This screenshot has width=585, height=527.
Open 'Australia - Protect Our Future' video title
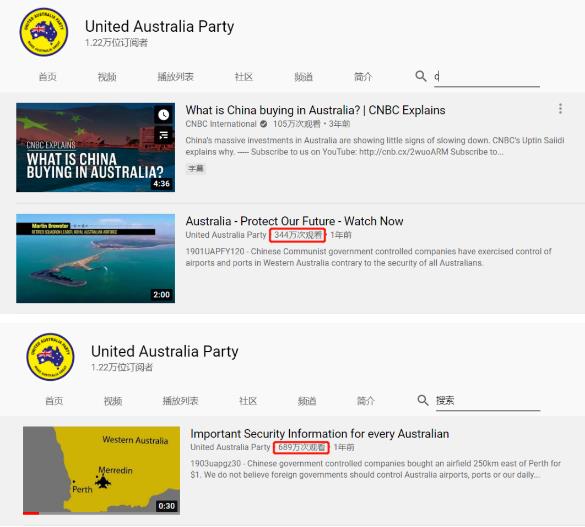pos(294,221)
